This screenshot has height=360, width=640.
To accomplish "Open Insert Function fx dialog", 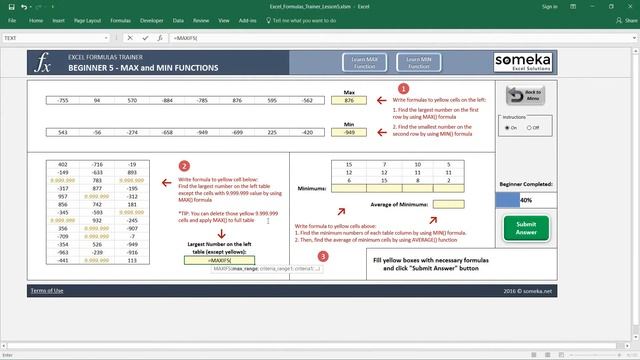I will 160,38.
